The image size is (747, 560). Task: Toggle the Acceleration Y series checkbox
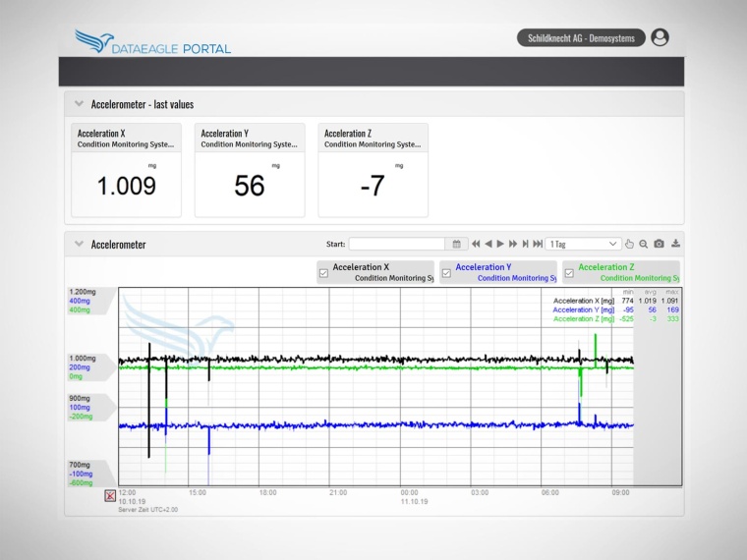click(x=446, y=273)
